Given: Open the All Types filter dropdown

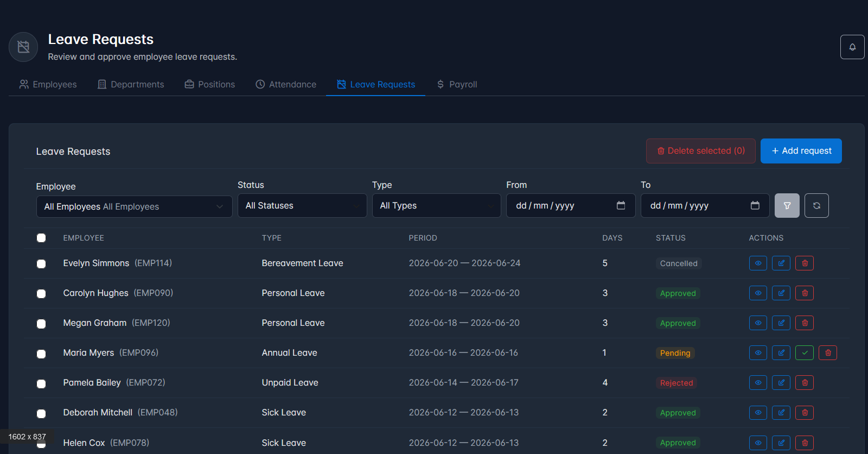Looking at the screenshot, I should pyautogui.click(x=437, y=206).
